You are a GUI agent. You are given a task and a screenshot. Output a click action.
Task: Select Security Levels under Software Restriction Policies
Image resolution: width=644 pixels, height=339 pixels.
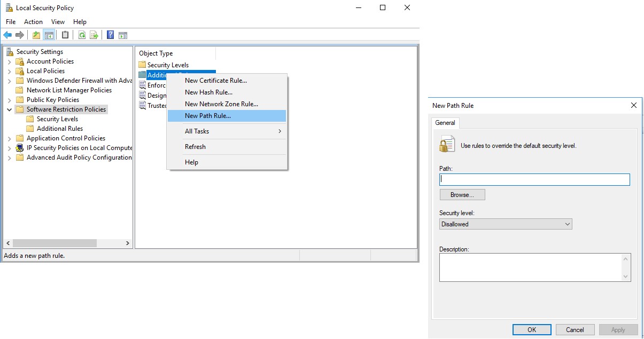tap(57, 119)
